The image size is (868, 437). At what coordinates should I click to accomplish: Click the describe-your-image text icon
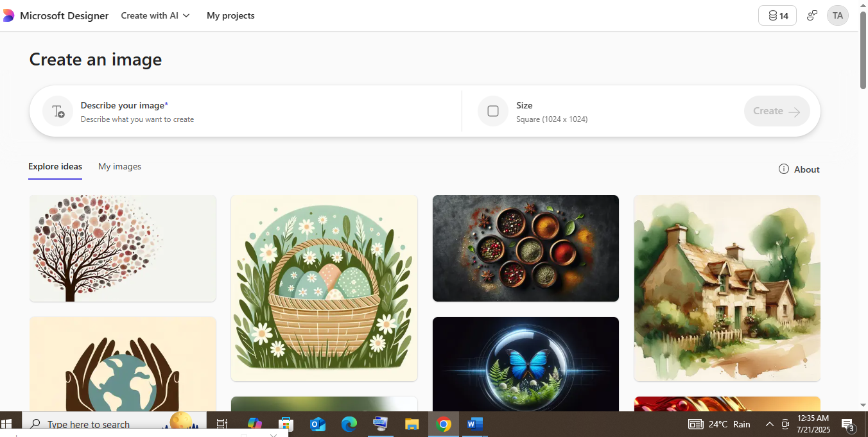[x=57, y=110]
